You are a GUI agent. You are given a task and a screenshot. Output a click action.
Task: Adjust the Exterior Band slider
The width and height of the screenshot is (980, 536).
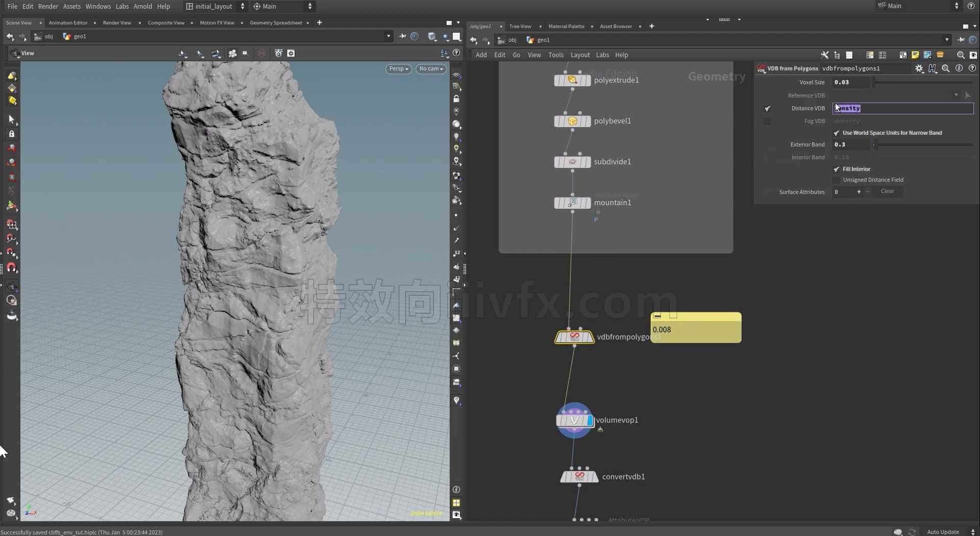(x=923, y=144)
